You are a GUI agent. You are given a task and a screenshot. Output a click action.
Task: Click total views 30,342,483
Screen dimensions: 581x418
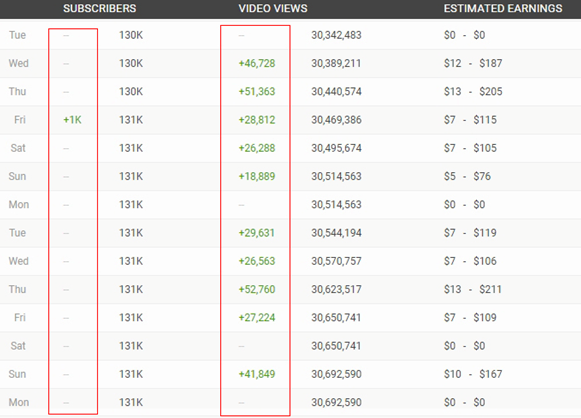tap(336, 35)
